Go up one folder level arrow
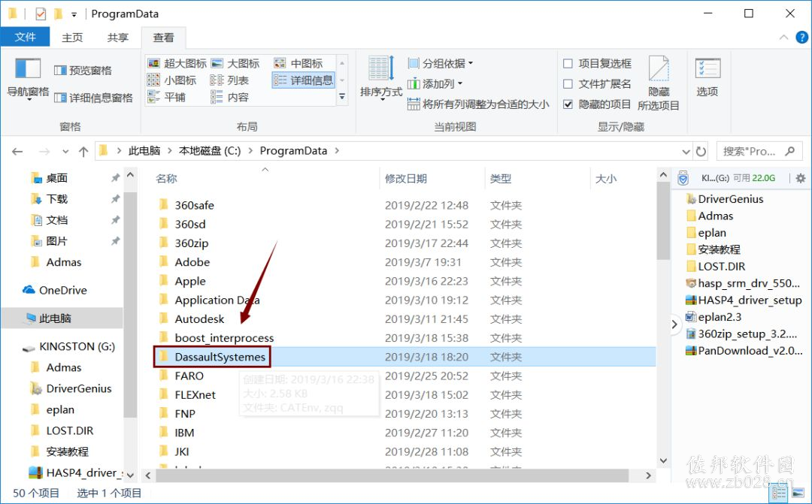Image resolution: width=812 pixels, height=504 pixels. (83, 151)
